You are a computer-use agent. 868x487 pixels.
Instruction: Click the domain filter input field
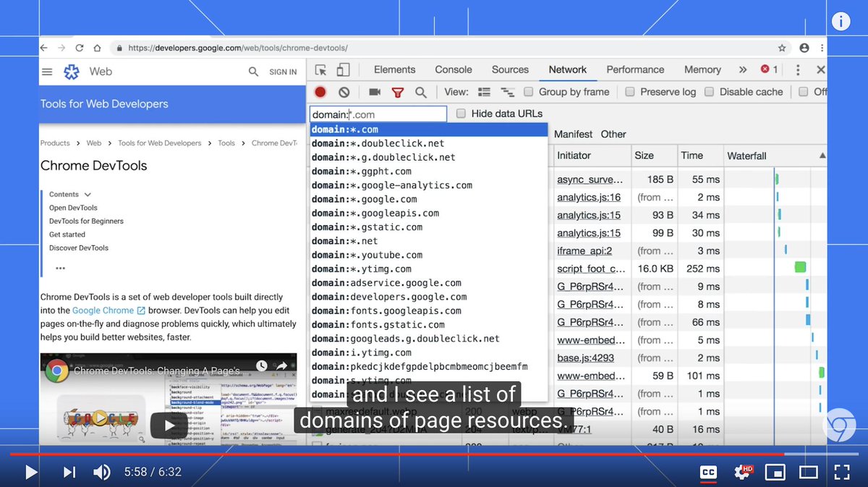(378, 114)
